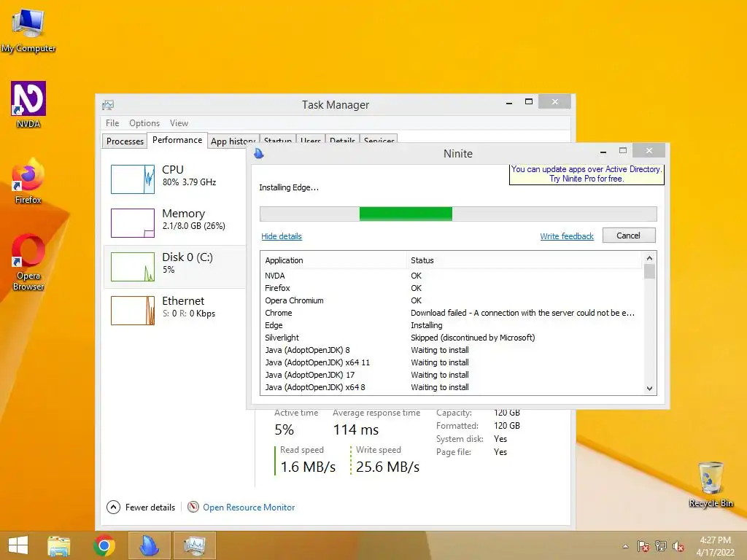Select Java (AdoptOpenJDK) 8 row

452,350
